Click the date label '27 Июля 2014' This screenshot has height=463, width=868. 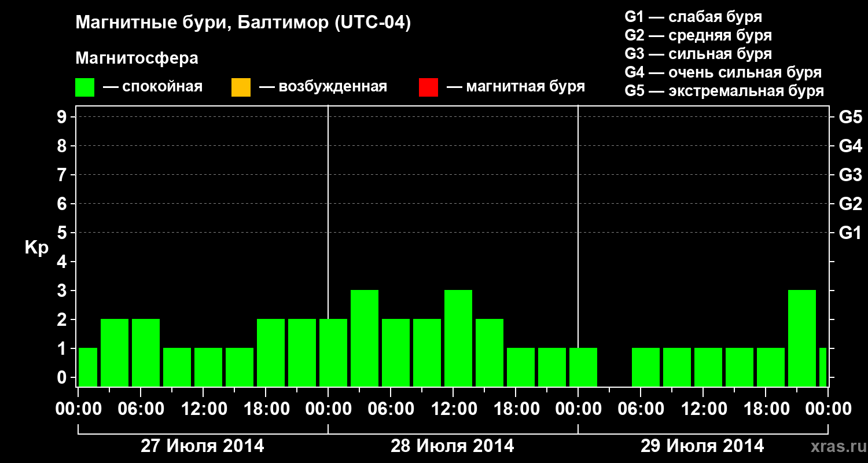[203, 446]
